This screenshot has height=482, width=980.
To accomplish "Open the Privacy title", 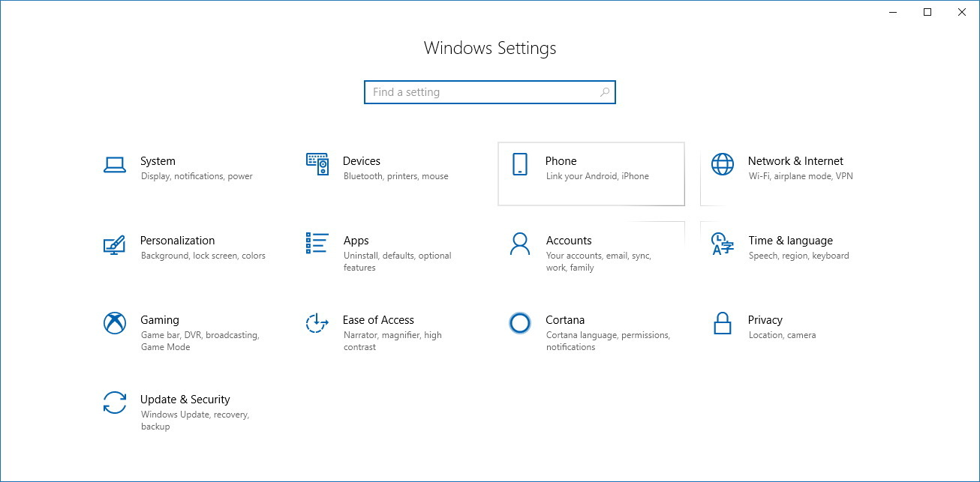I will coord(765,320).
